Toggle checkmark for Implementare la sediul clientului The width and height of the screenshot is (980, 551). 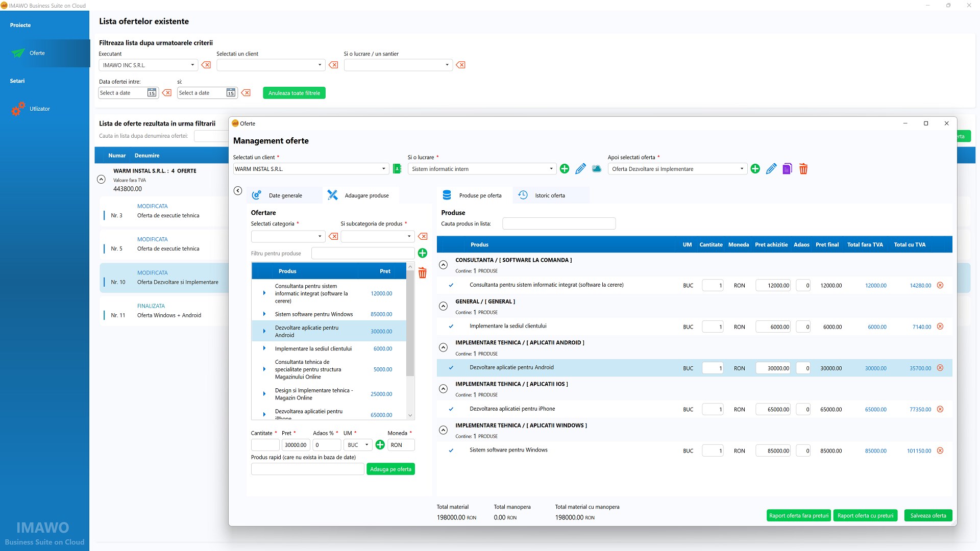pyautogui.click(x=451, y=327)
